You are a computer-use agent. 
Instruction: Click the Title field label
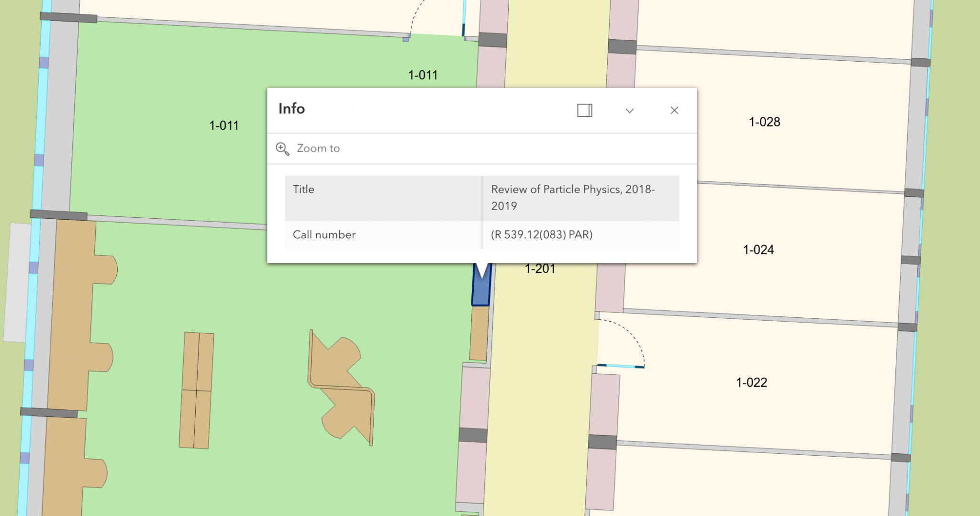click(x=303, y=190)
